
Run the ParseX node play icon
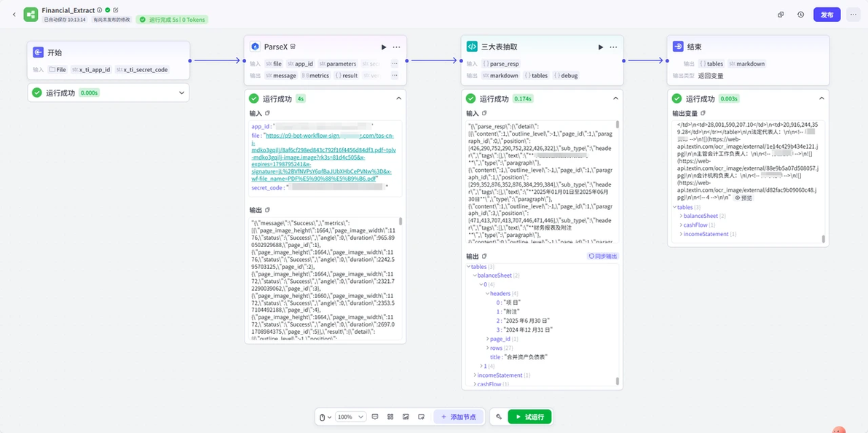click(x=384, y=47)
